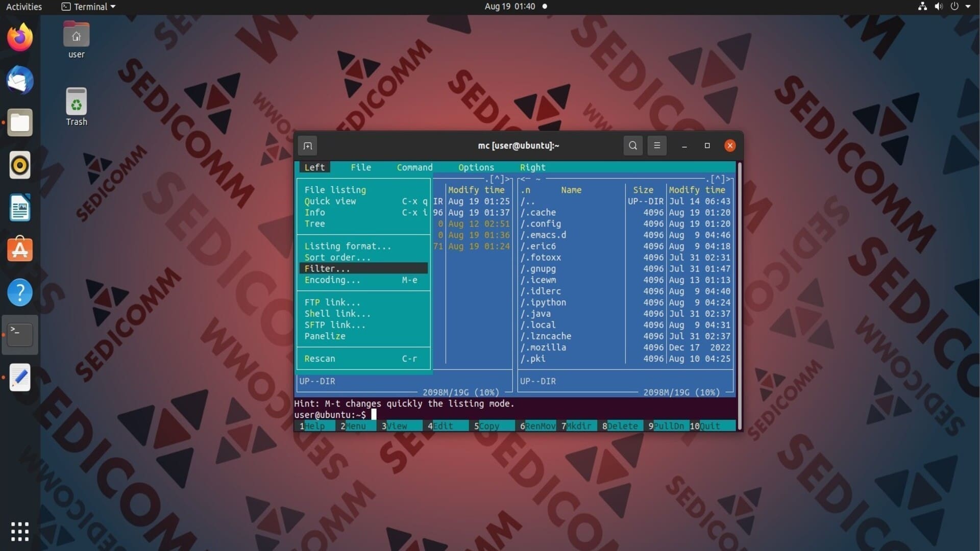Open the terminal hamburger menu
The width and height of the screenshot is (980, 551).
pyautogui.click(x=657, y=146)
